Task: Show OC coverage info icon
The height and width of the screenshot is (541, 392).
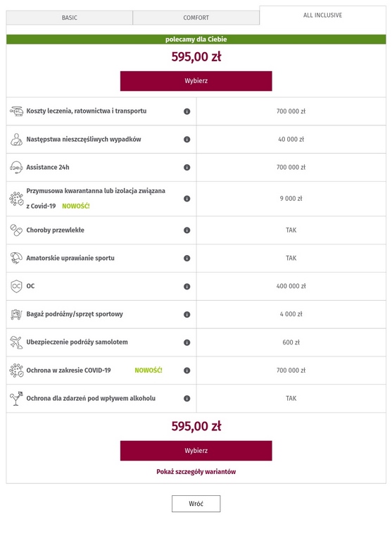Action: point(187,287)
